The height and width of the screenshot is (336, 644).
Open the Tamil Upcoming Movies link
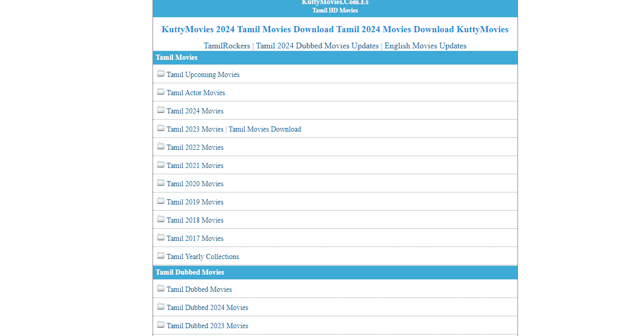click(203, 74)
